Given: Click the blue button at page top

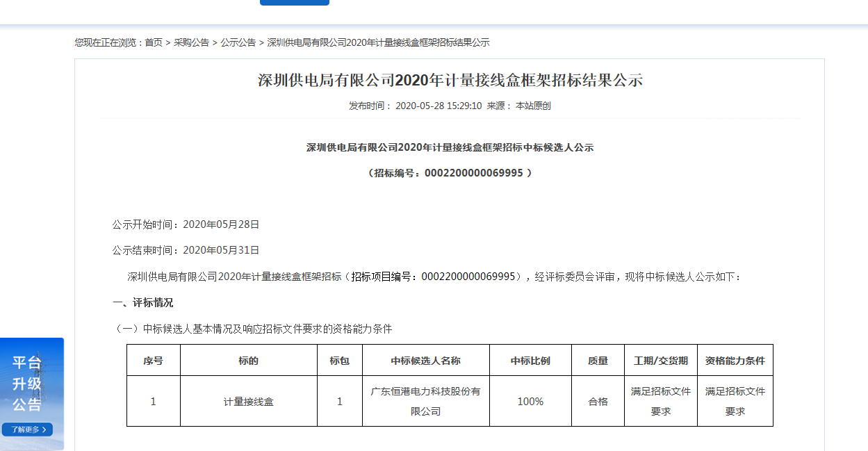Looking at the screenshot, I should [294, 2].
